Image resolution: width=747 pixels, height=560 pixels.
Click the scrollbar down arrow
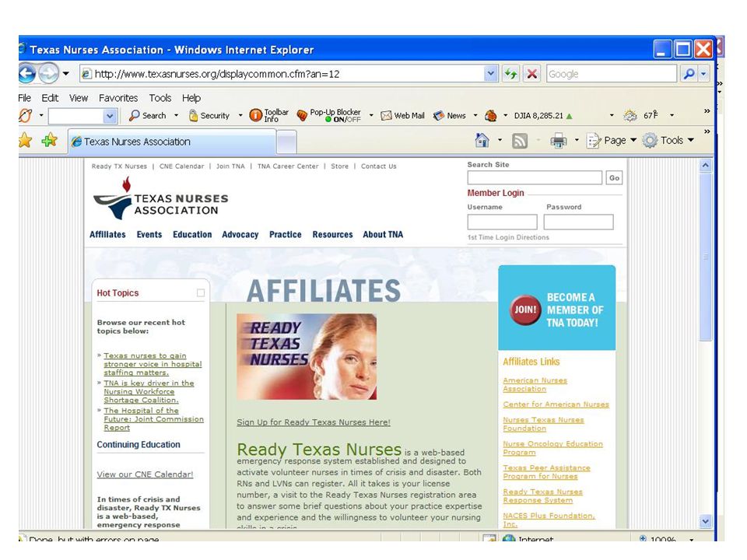click(706, 521)
